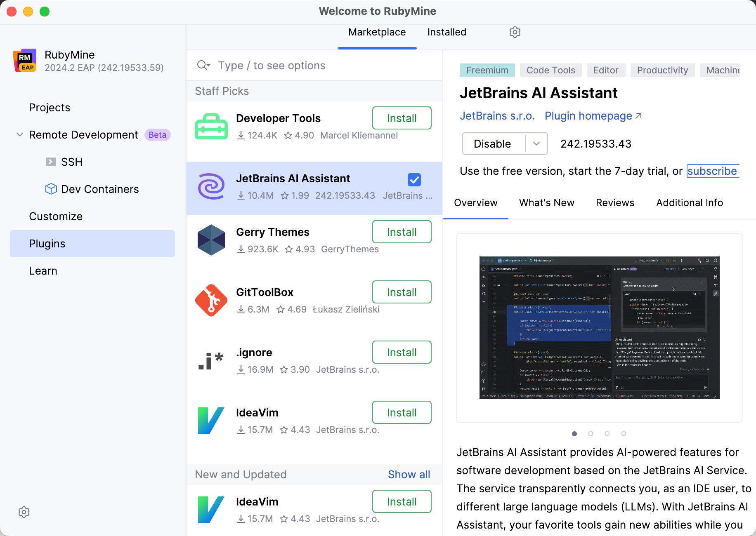Click the subscribe link
The width and height of the screenshot is (756, 536).
point(712,171)
